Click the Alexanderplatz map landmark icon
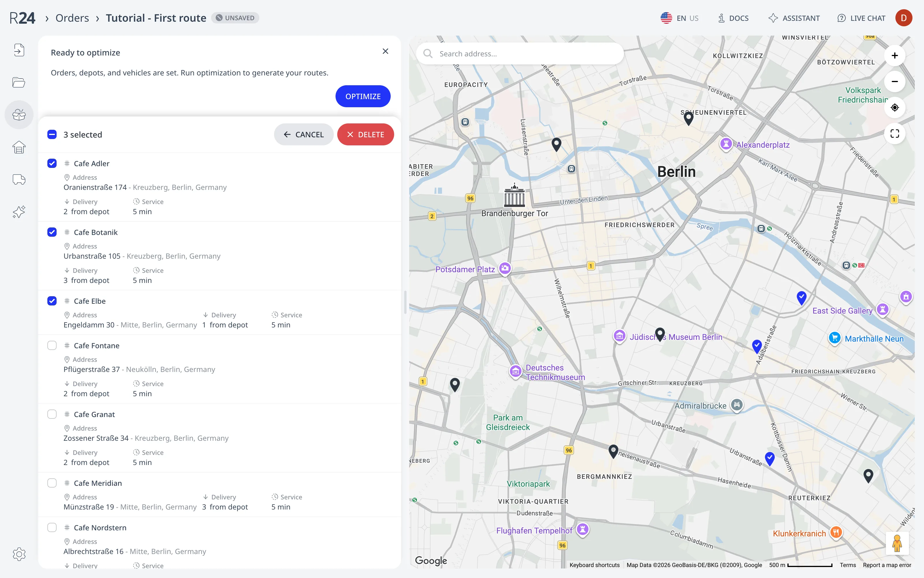The height and width of the screenshot is (578, 924). coord(726,144)
